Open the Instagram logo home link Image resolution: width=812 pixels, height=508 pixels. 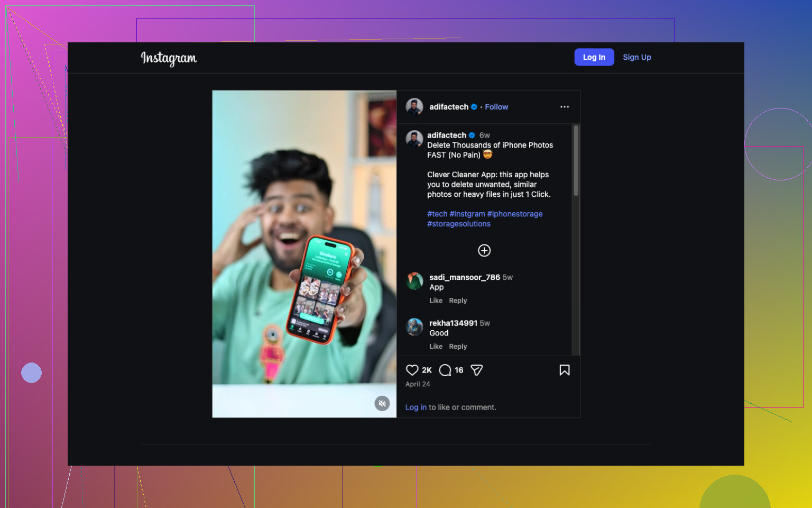coord(169,58)
